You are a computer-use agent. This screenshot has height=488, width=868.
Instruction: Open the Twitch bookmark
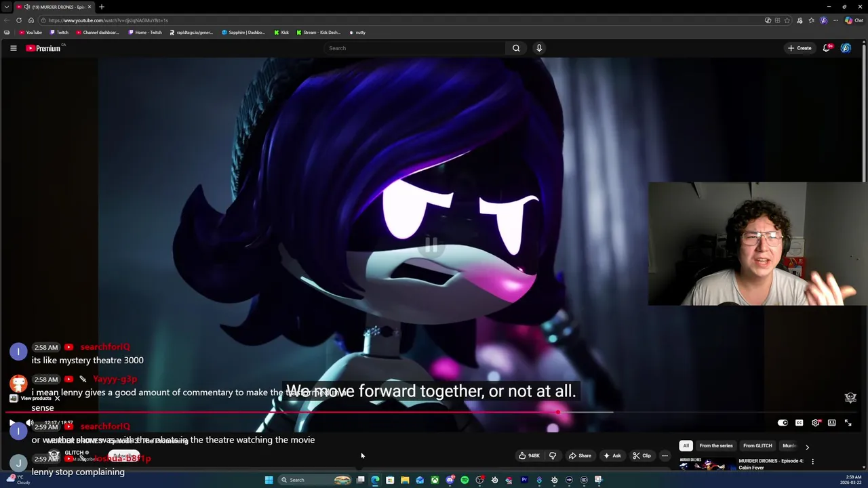(x=59, y=33)
